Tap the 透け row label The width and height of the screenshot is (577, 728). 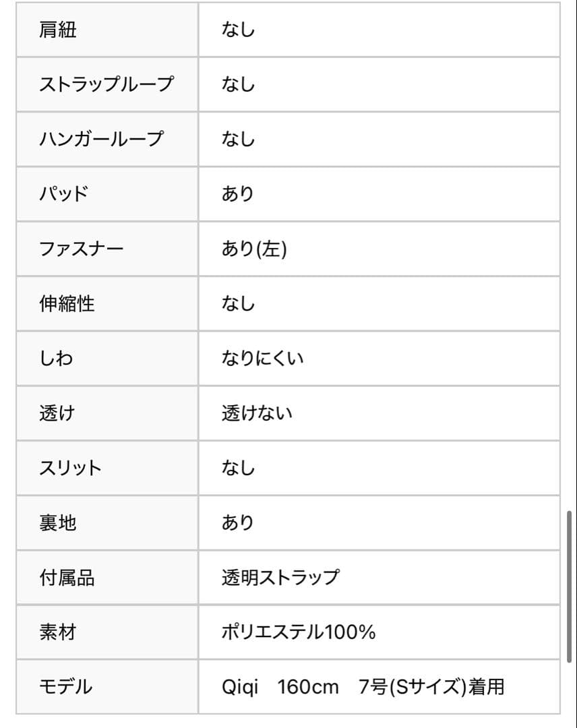pyautogui.click(x=57, y=413)
